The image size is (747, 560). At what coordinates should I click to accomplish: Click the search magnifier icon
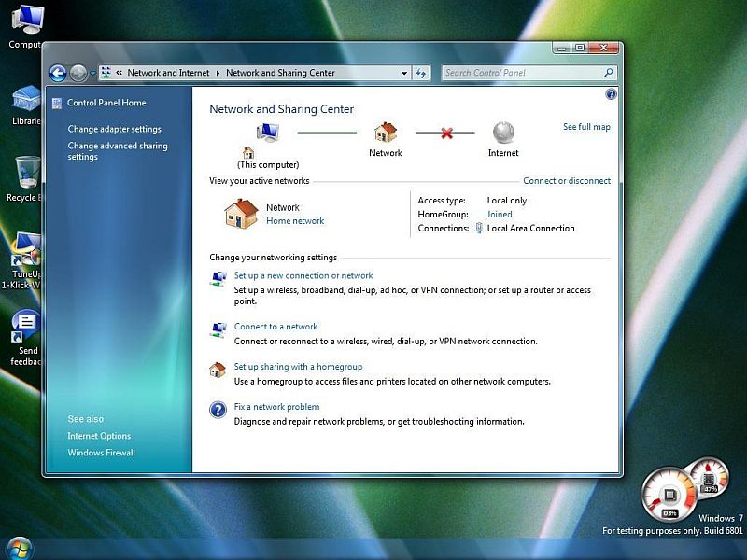(x=609, y=73)
